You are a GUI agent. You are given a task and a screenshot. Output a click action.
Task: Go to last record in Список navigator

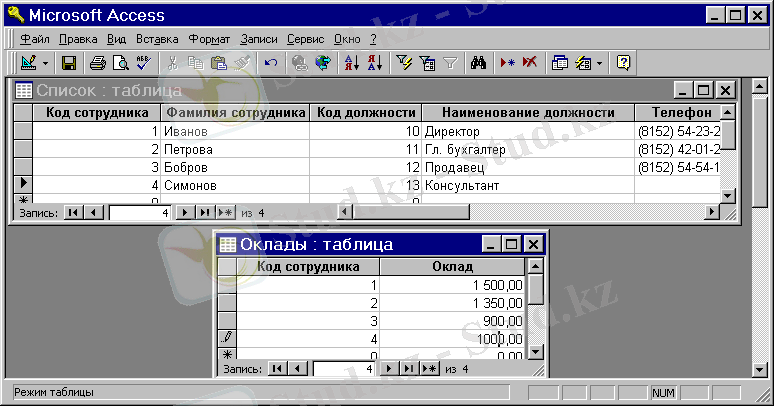204,213
